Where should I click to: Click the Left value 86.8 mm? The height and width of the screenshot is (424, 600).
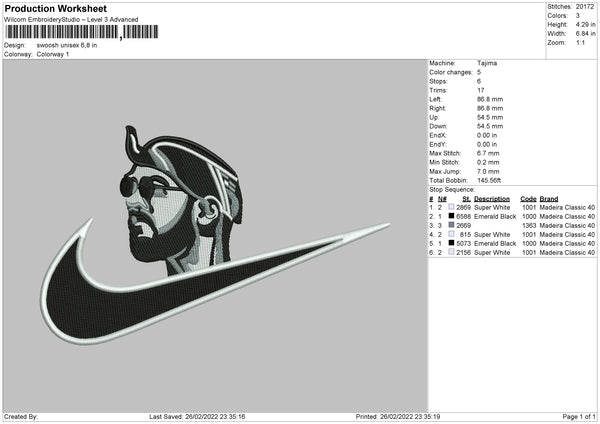(490, 99)
